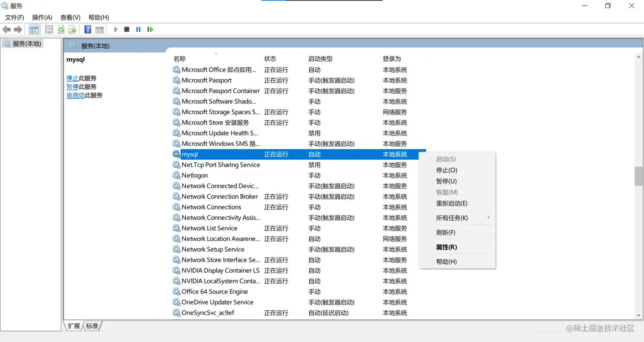Click gear icon beside Microsoft Passport Container
This screenshot has height=342, width=644.
[x=176, y=91]
